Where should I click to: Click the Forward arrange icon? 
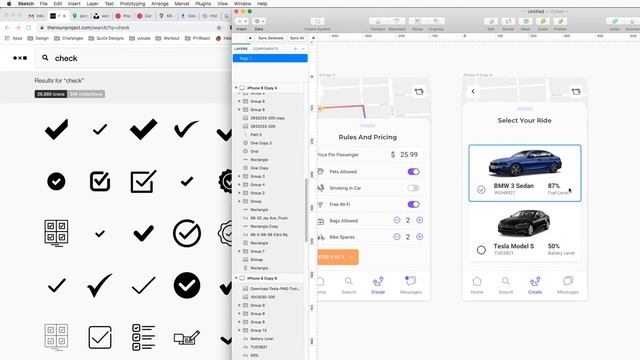[378, 21]
